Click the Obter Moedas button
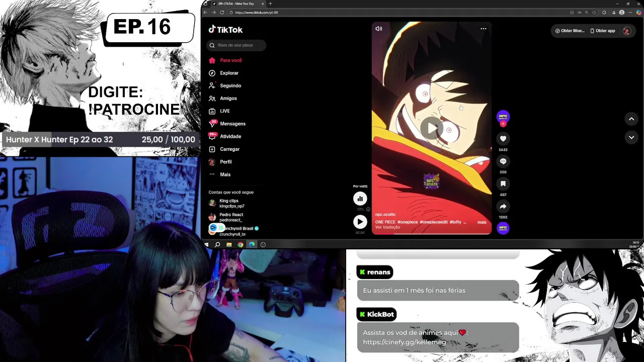The width and height of the screenshot is (644, 362). 570,31
